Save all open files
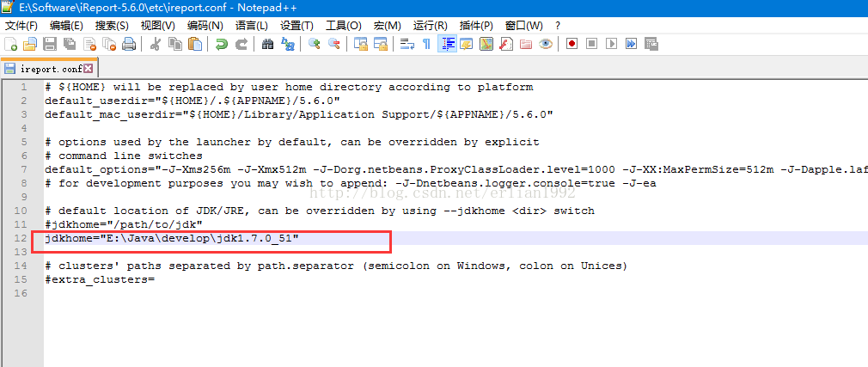Viewport: 868px width, 367px height. [70, 45]
